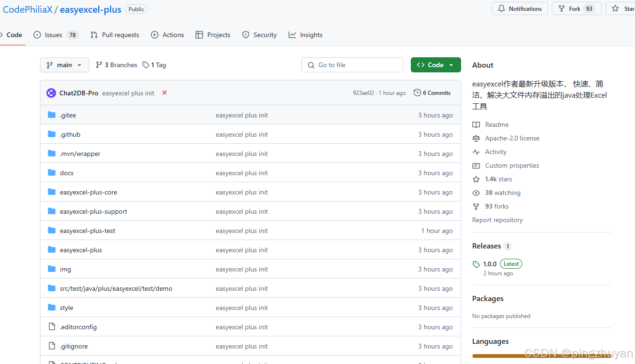The image size is (635, 364).
Task: Open the easyexcel-plus-test folder
Action: point(87,231)
